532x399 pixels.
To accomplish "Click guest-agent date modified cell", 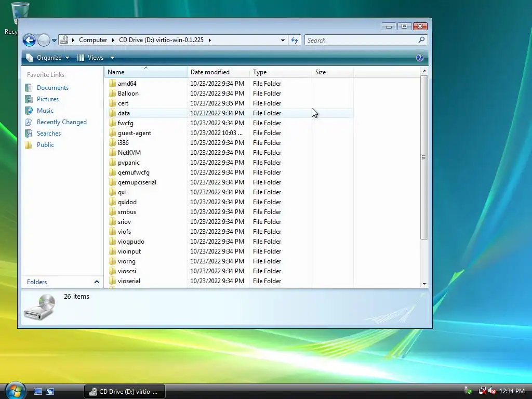I will [217, 132].
